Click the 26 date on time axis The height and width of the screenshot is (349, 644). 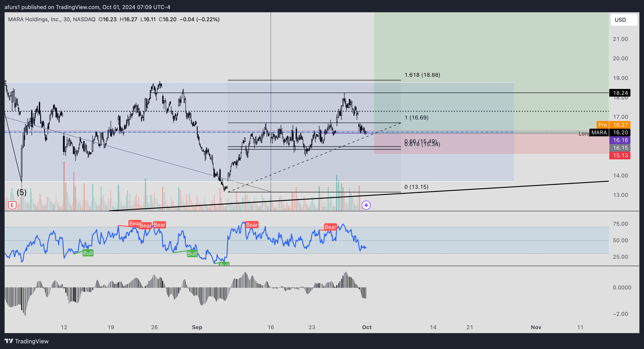[x=155, y=327]
